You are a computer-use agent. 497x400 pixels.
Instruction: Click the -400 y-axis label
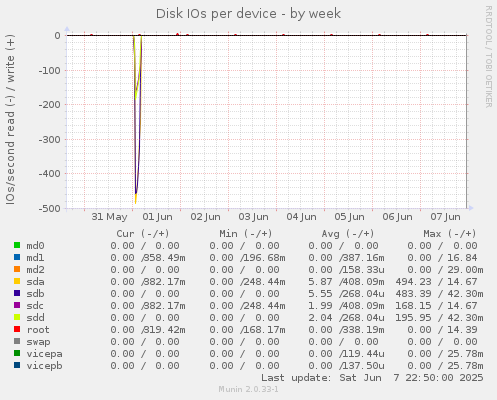(x=50, y=174)
